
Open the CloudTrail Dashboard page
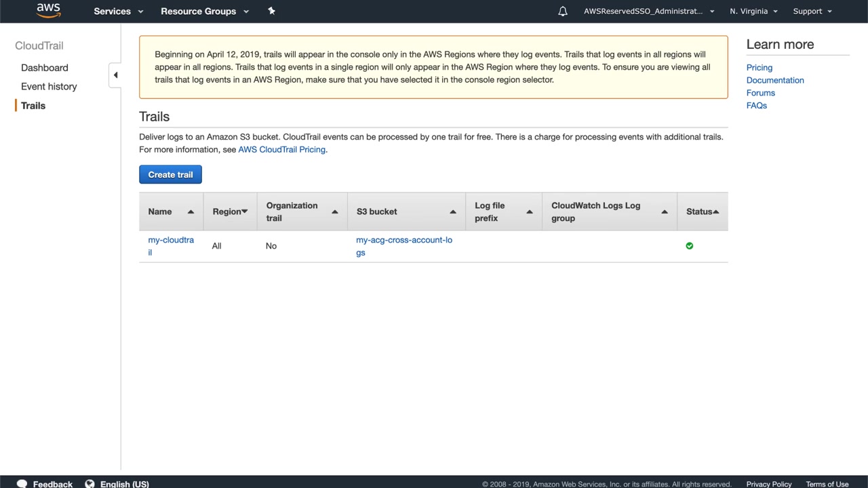[x=45, y=68]
